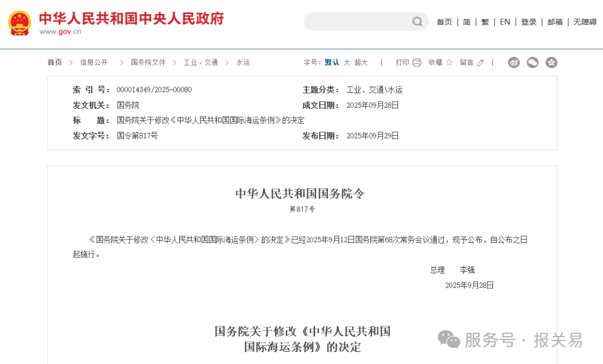Click the national emblem logo
Viewport: 603px width, 364px height.
coord(20,23)
